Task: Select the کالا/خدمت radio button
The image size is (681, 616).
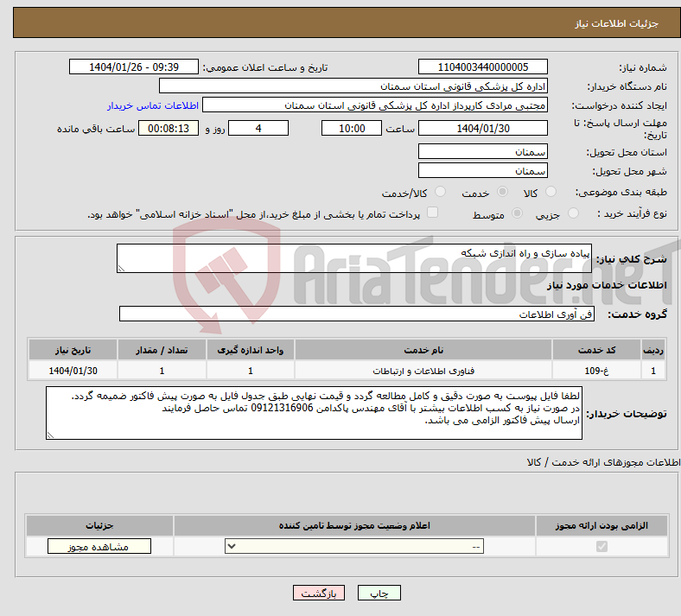Action: click(x=441, y=192)
